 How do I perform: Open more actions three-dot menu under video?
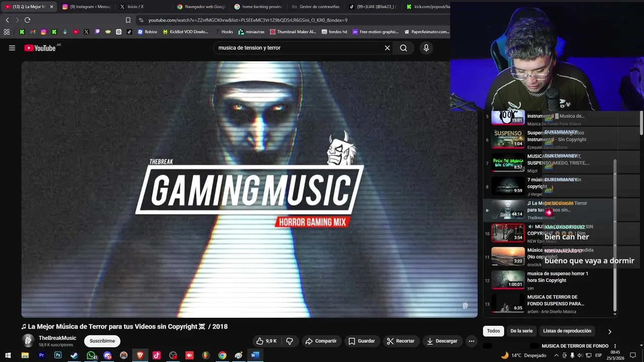[x=471, y=341]
